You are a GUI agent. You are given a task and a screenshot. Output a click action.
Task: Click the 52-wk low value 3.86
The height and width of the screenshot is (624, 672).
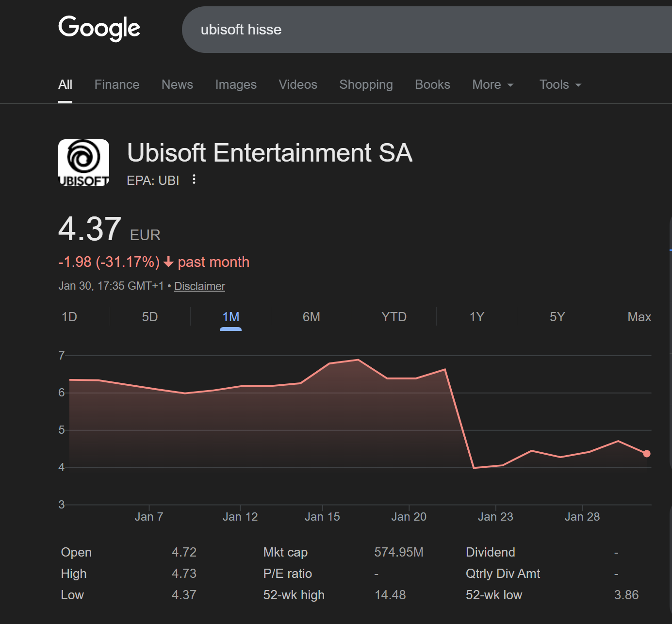pyautogui.click(x=626, y=595)
